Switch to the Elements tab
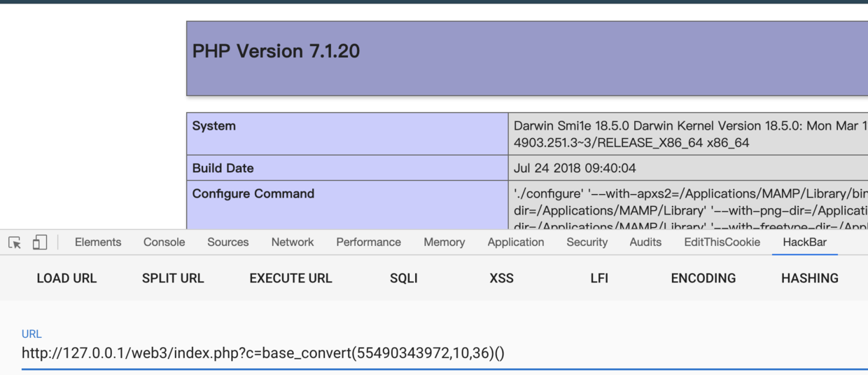The image size is (868, 375). (98, 242)
